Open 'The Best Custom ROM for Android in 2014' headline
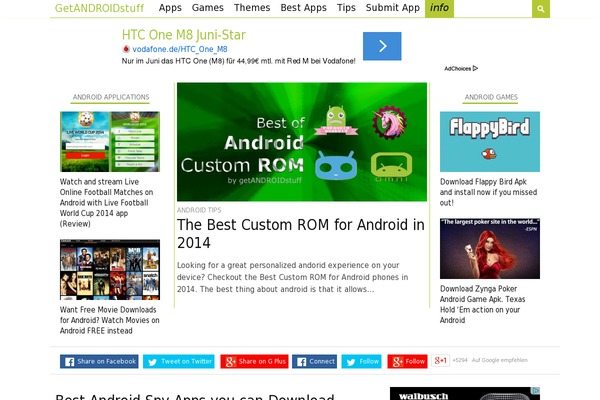Viewport: 600px width, 400px height. 301,233
